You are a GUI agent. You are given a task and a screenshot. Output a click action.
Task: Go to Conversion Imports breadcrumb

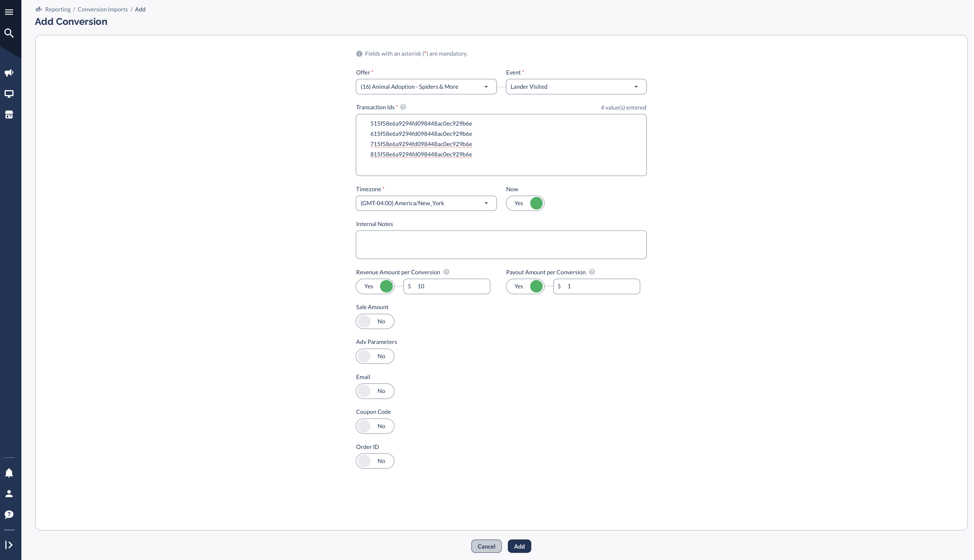[x=103, y=9]
